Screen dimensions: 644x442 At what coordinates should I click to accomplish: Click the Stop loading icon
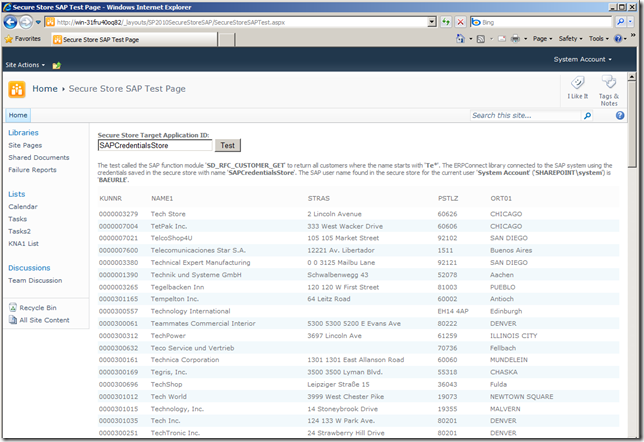click(460, 21)
